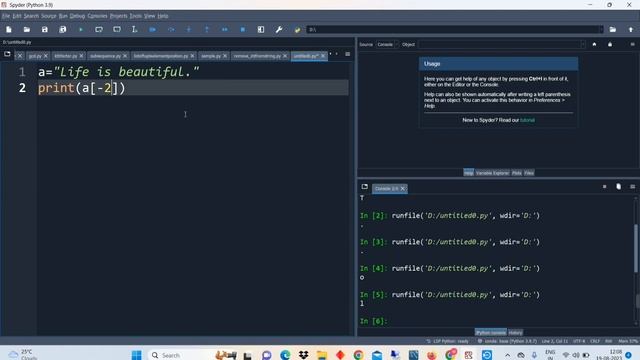Open the Help menu

[x=163, y=16]
